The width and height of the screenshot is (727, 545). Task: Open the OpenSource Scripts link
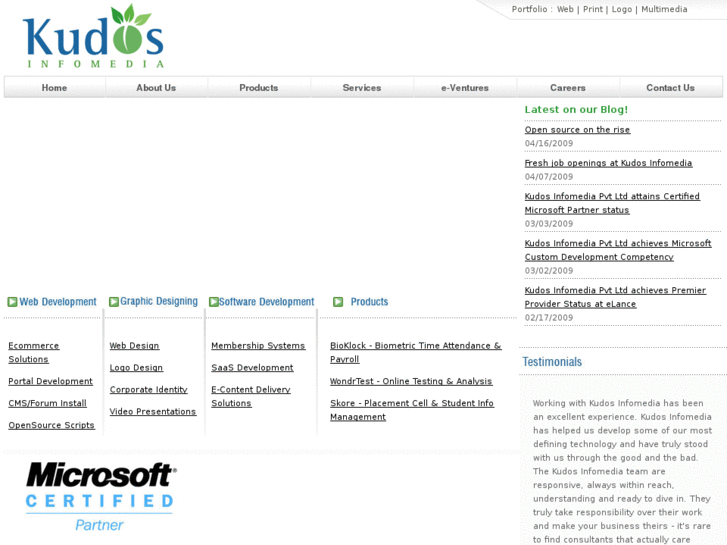51,425
